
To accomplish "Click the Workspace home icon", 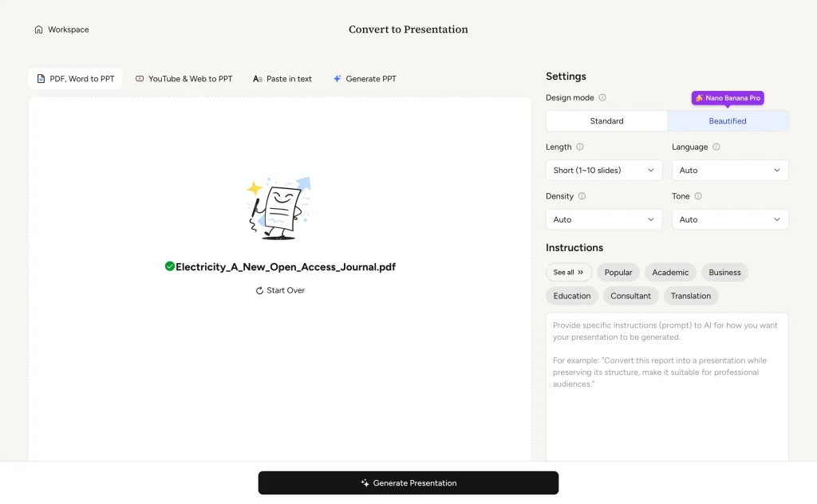I will pos(38,30).
